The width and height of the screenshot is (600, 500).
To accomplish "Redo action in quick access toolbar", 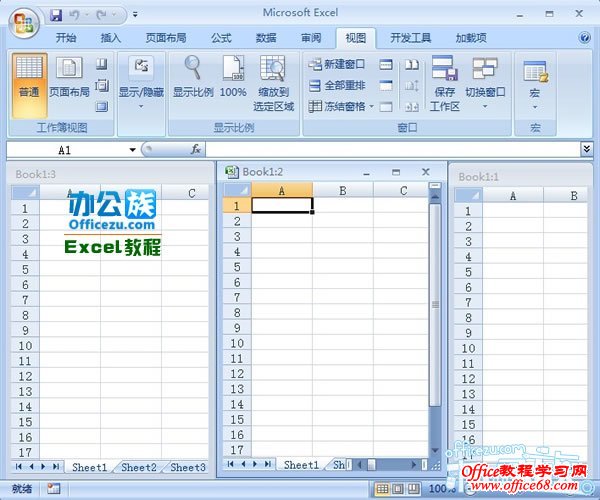I will tap(101, 15).
